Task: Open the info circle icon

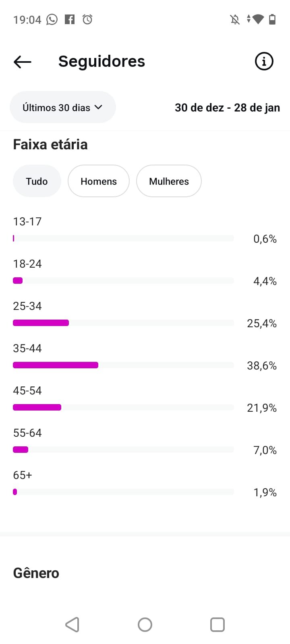Action: point(264,61)
